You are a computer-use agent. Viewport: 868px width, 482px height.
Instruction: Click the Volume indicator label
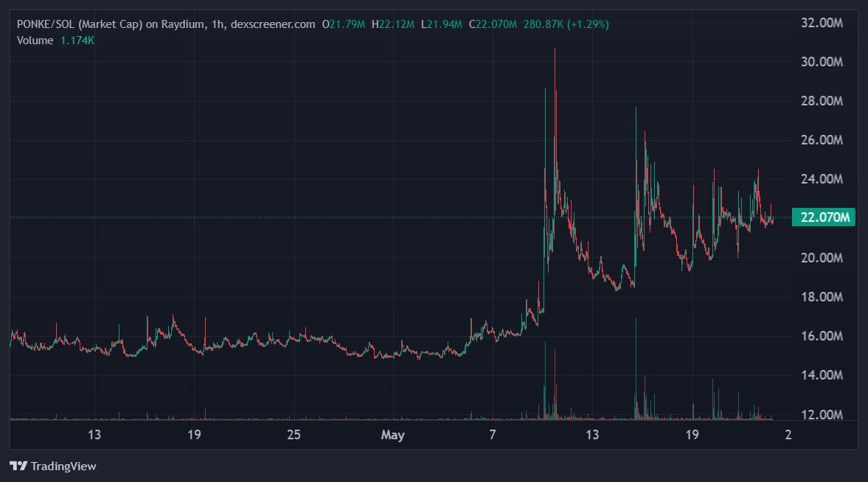[35, 41]
